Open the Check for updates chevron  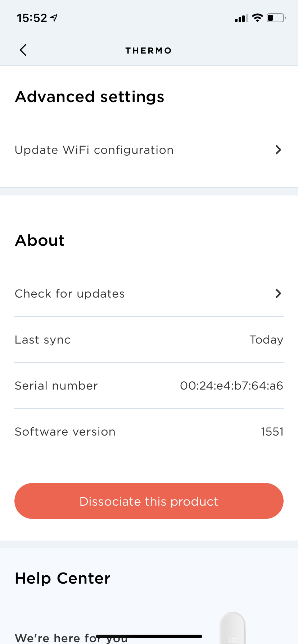coord(278,294)
